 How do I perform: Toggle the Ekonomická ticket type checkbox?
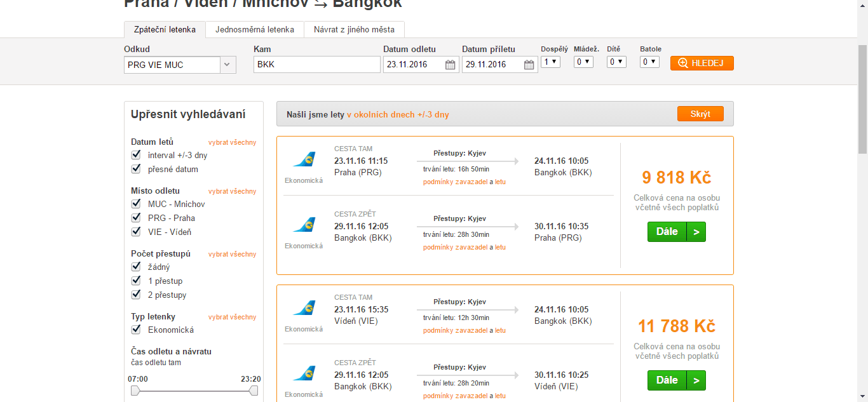[136, 330]
